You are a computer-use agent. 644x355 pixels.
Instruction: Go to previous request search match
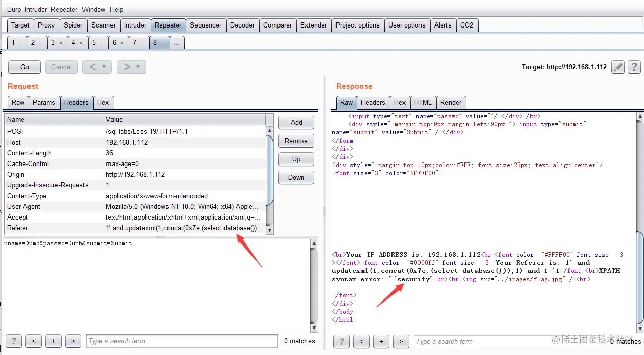tap(33, 341)
